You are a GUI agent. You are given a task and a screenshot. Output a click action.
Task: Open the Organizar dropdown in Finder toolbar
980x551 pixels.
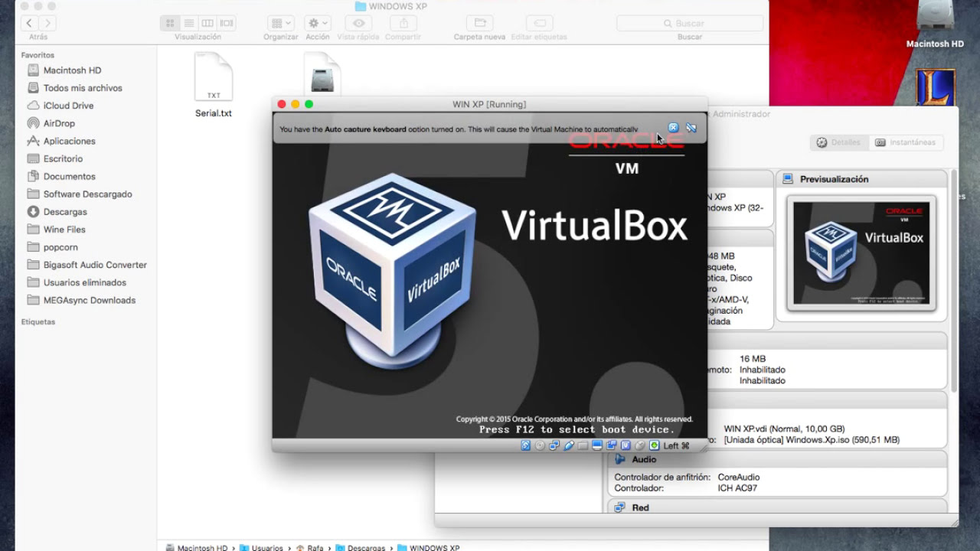281,23
